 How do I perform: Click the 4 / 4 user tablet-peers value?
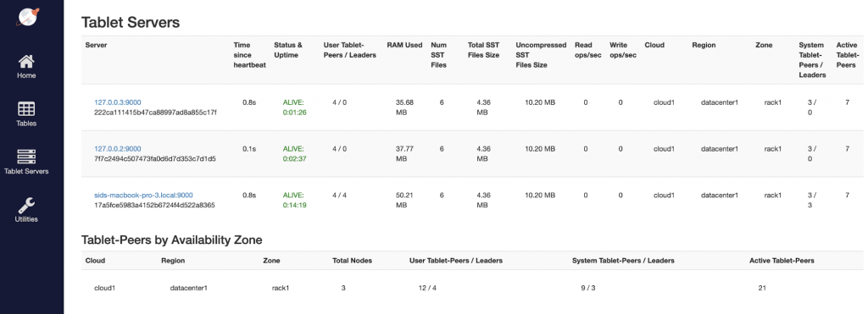pyautogui.click(x=339, y=196)
